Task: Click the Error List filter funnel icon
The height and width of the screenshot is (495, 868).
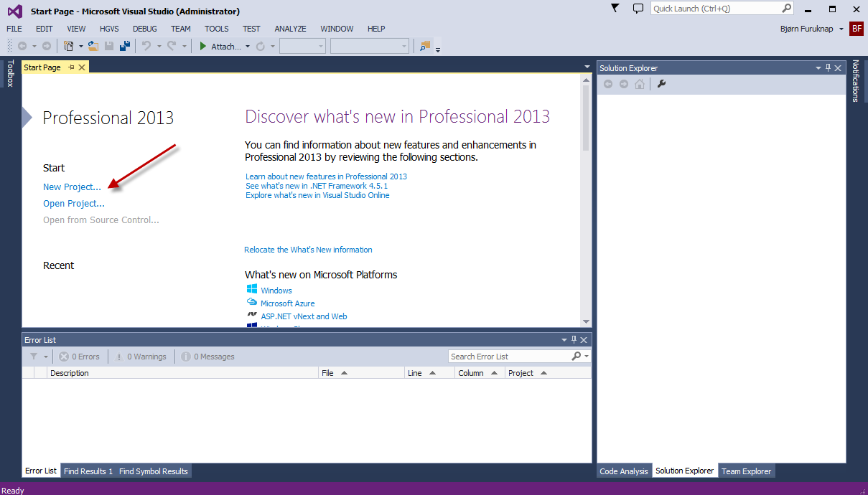Action: (34, 357)
